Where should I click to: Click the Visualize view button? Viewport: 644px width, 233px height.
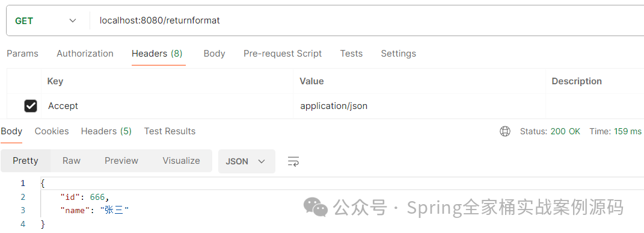(x=181, y=161)
